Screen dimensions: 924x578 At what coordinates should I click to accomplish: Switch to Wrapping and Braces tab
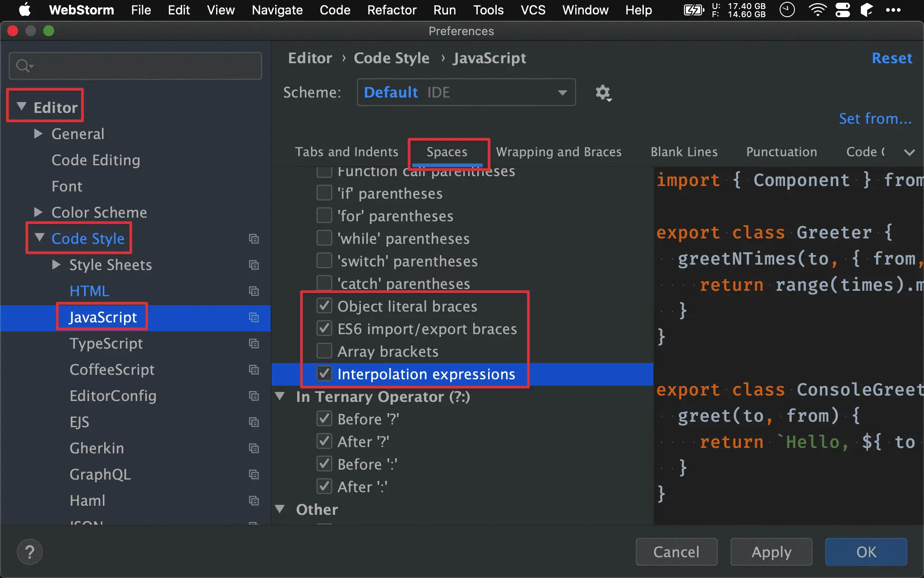(559, 152)
